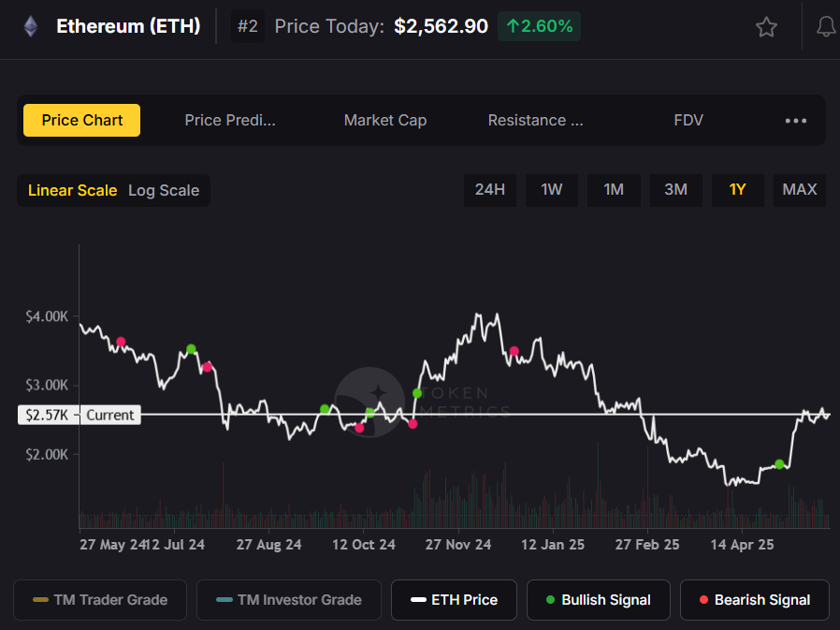The width and height of the screenshot is (840, 630).
Task: Select Linear Scale option
Action: point(72,190)
